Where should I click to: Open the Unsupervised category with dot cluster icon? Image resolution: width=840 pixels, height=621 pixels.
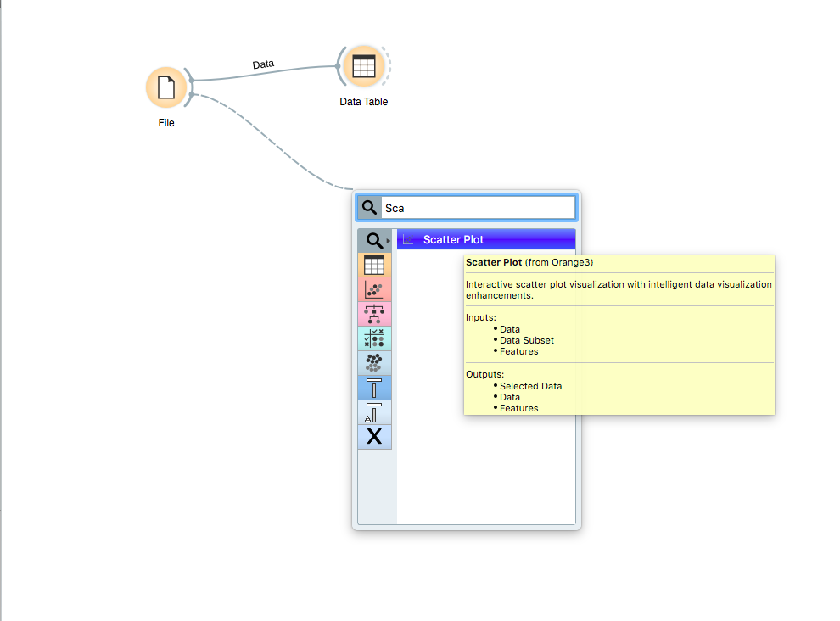(x=374, y=363)
